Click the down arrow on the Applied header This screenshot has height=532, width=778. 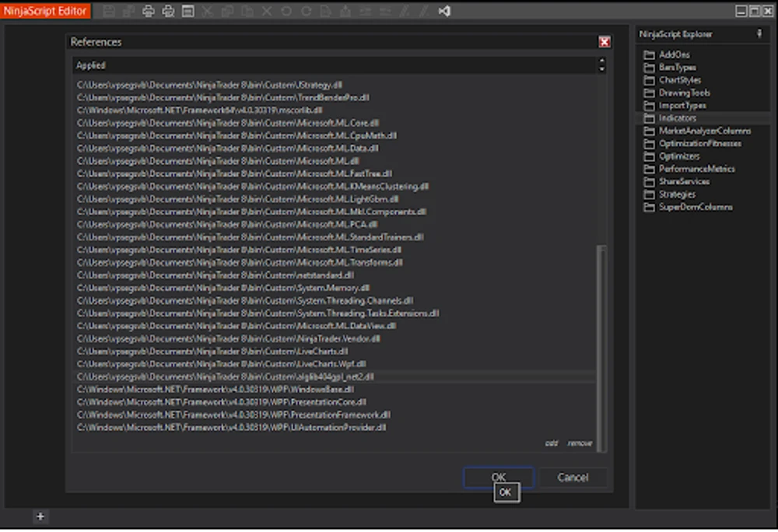pos(602,69)
